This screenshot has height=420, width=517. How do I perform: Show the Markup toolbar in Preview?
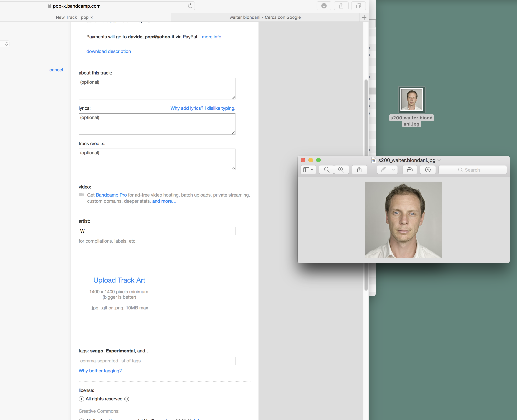click(x=428, y=170)
